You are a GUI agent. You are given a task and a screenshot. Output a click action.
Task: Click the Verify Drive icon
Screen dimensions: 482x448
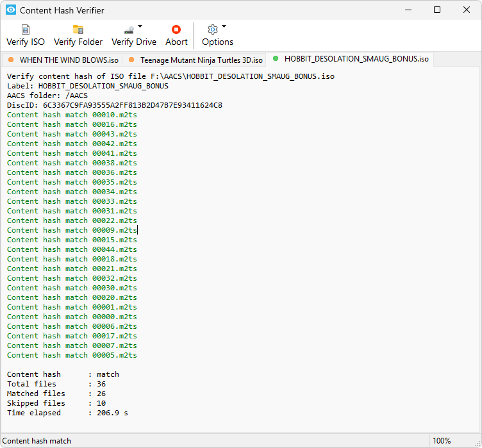pyautogui.click(x=129, y=30)
